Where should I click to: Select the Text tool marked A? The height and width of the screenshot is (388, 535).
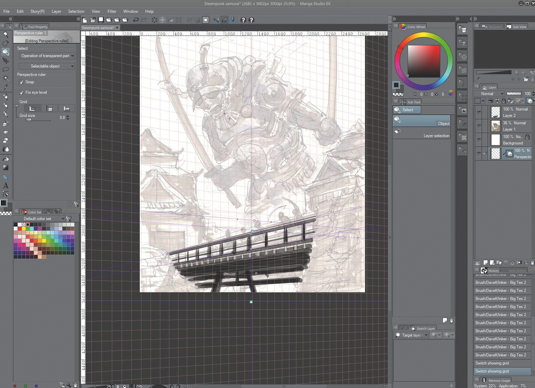tap(5, 186)
